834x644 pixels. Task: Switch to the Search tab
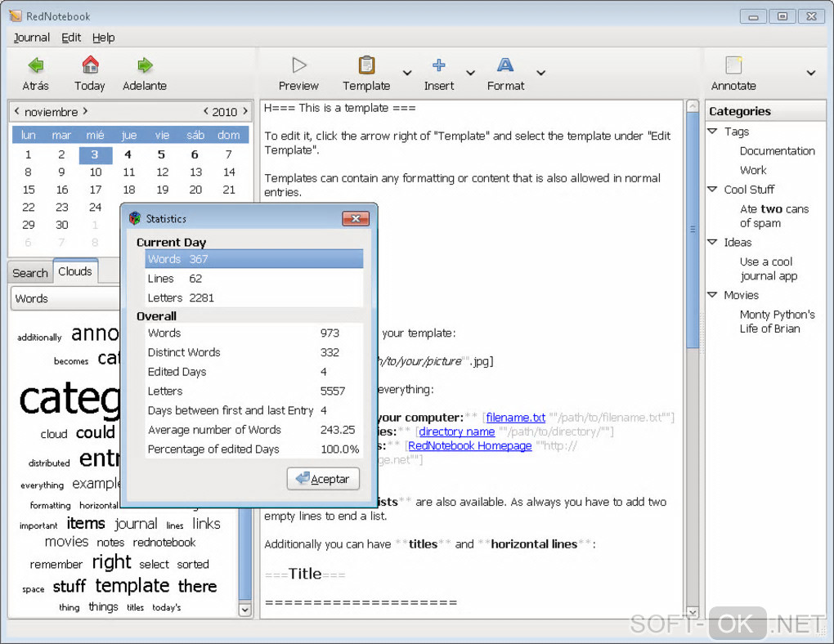point(30,273)
